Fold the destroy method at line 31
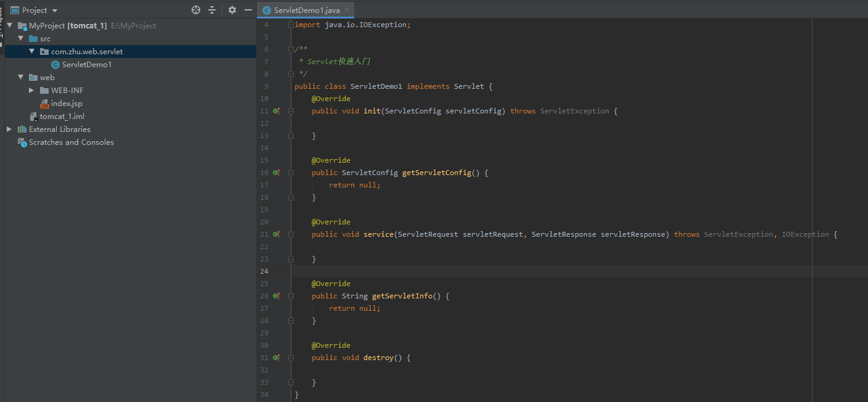 click(x=291, y=358)
